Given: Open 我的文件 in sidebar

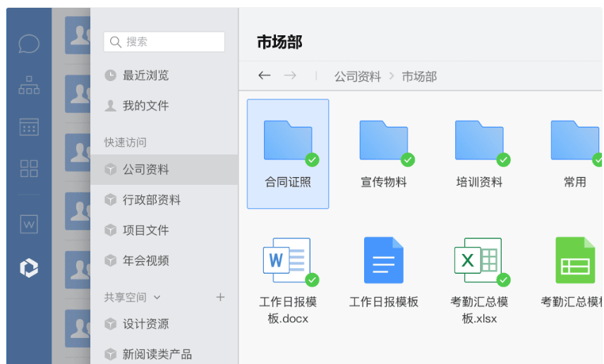Looking at the screenshot, I should point(145,106).
